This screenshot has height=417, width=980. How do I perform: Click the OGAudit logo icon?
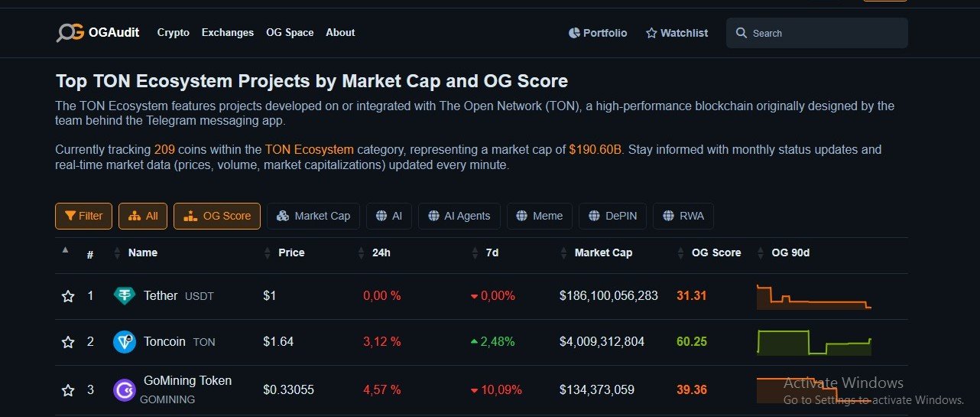[70, 33]
